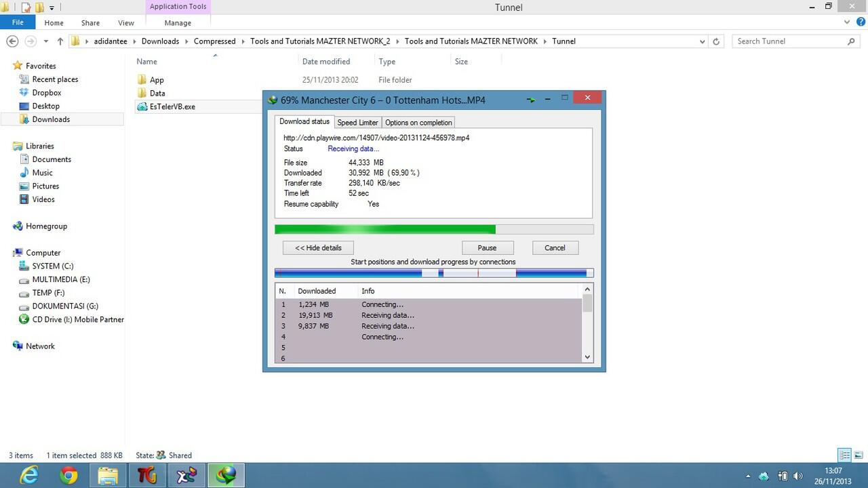Open the File menu
Viewport: 868px width, 488px height.
point(18,22)
